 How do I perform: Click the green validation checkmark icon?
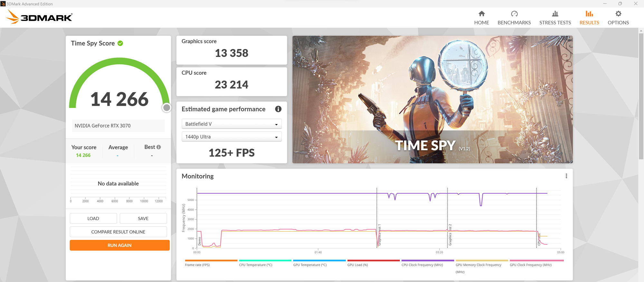120,43
